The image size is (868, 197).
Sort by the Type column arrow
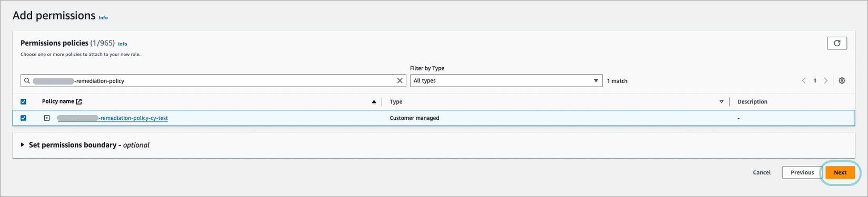(721, 102)
